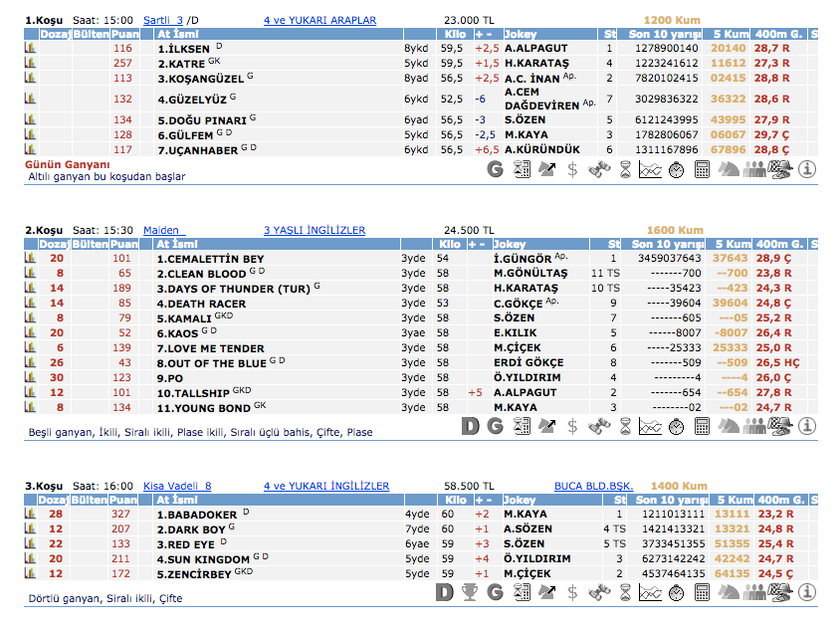The height and width of the screenshot is (632, 840).
Task: Click the stopwatch icon in race 3
Action: (x=677, y=593)
